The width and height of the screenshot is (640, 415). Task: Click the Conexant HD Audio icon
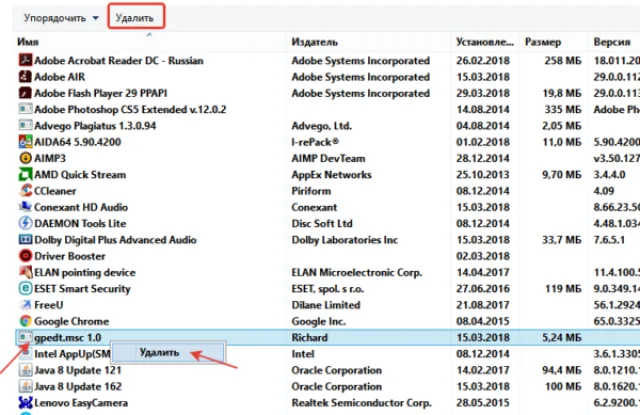(25, 207)
